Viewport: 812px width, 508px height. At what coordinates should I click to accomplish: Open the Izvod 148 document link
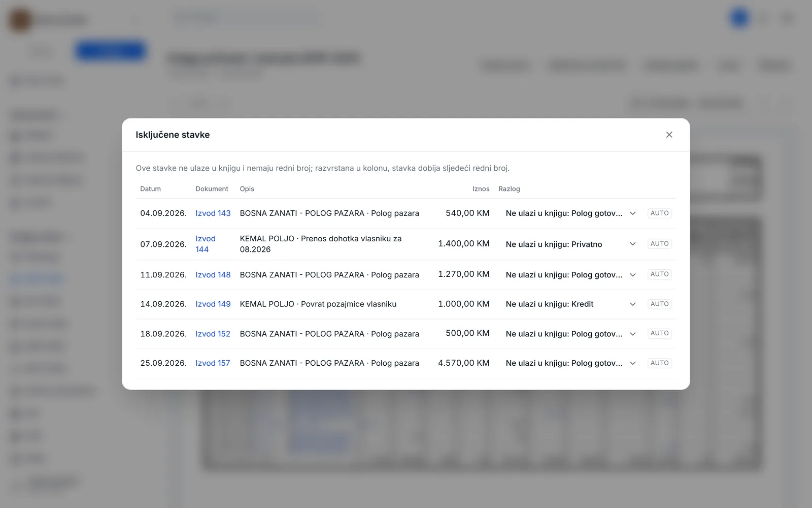pos(213,275)
